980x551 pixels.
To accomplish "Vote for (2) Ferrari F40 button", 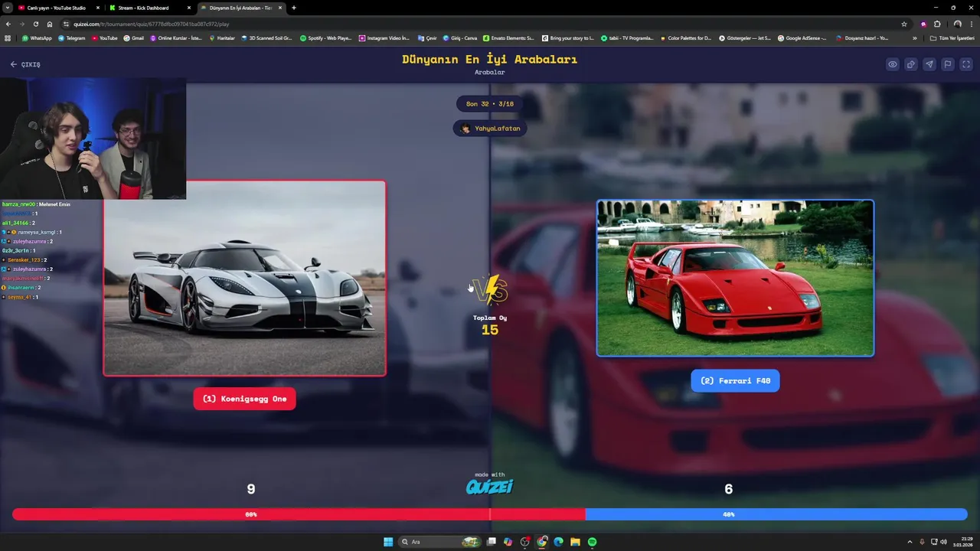I will click(x=735, y=380).
